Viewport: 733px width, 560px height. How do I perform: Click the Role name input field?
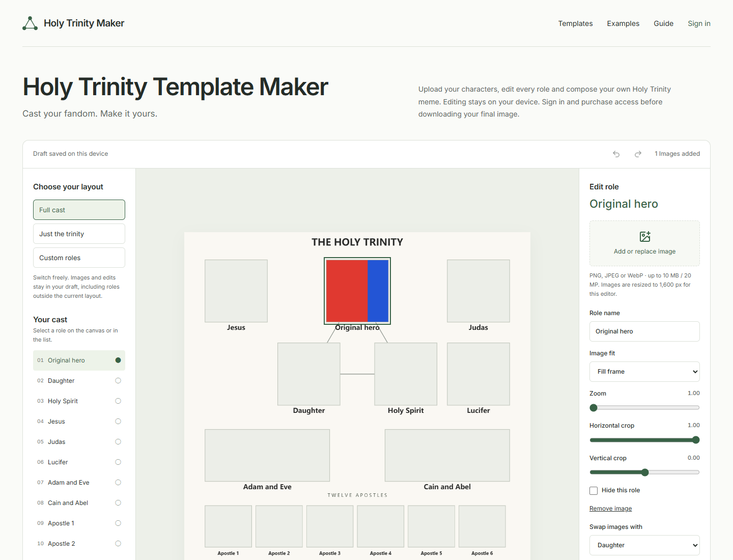[644, 331]
